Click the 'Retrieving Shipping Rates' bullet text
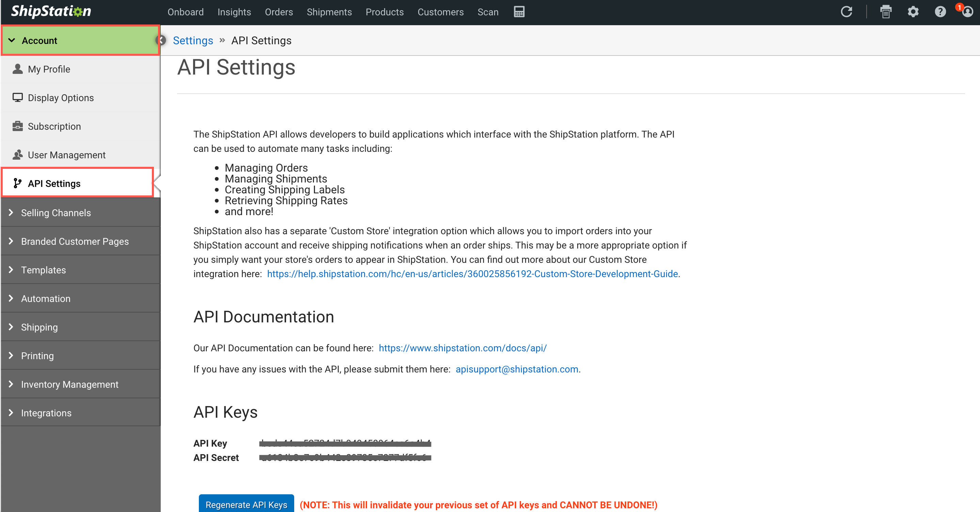980x512 pixels. 286,201
